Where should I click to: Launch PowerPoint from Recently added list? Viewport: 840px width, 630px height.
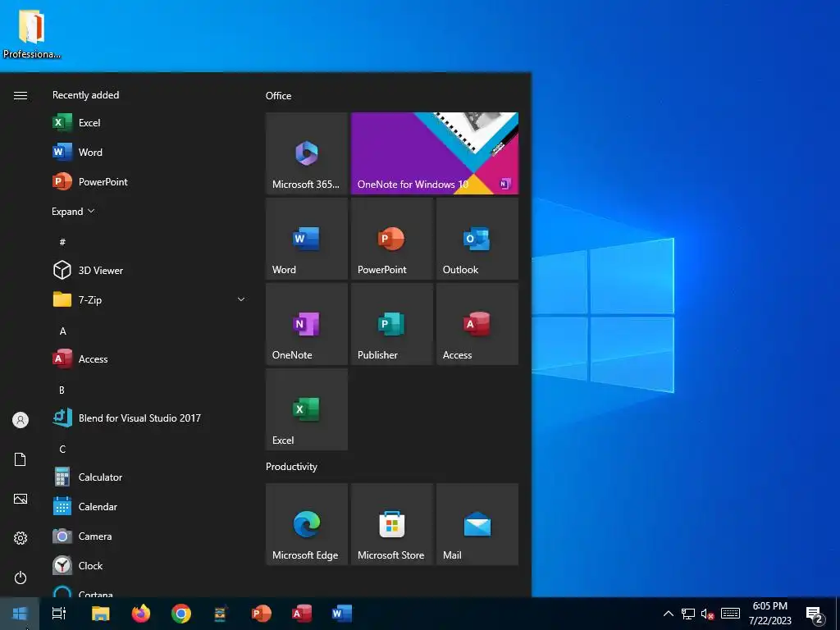(150, 181)
